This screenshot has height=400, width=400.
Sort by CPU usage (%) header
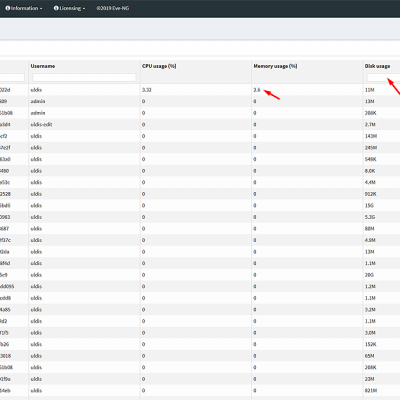click(159, 66)
